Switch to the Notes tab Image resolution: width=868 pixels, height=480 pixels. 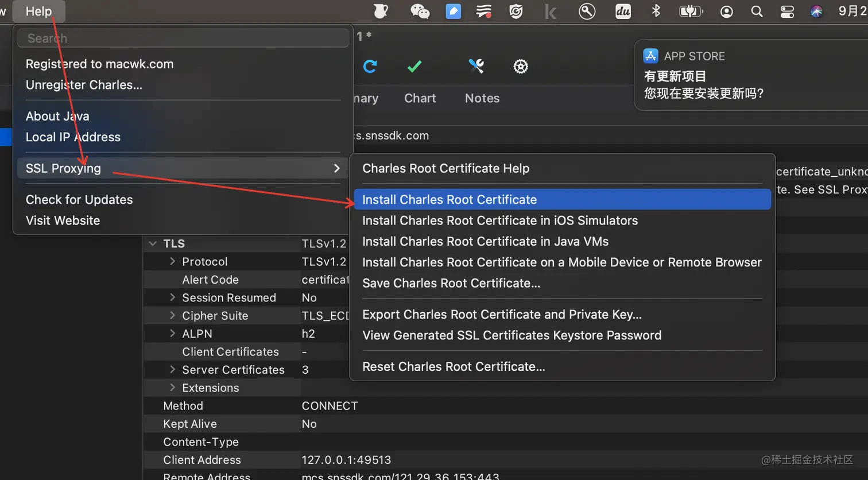coord(482,98)
